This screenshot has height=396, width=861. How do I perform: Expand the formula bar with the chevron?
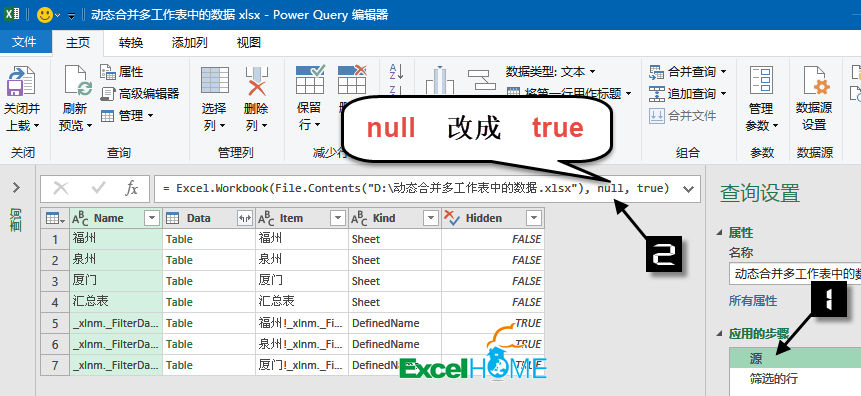pyautogui.click(x=688, y=189)
